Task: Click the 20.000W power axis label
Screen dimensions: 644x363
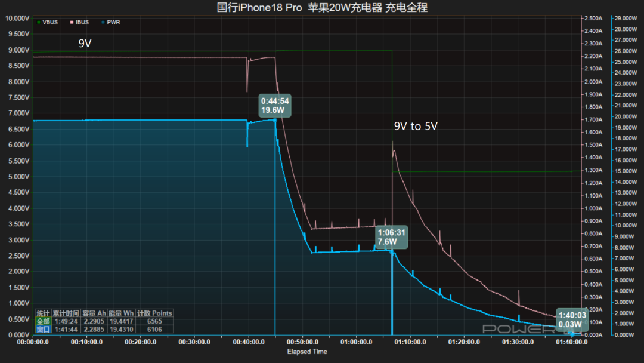Action: [x=626, y=117]
